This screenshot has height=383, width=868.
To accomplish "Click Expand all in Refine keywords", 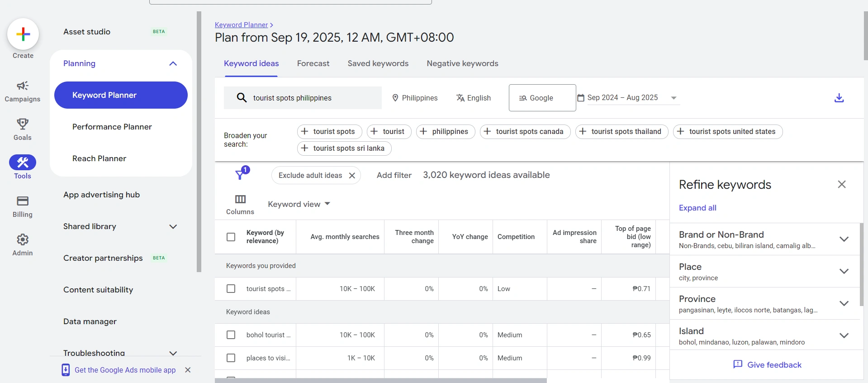I will 697,208.
